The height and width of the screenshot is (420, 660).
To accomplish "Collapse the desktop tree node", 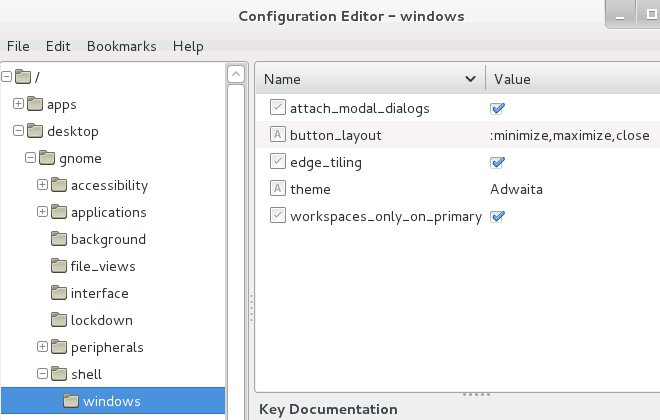I will [18, 131].
